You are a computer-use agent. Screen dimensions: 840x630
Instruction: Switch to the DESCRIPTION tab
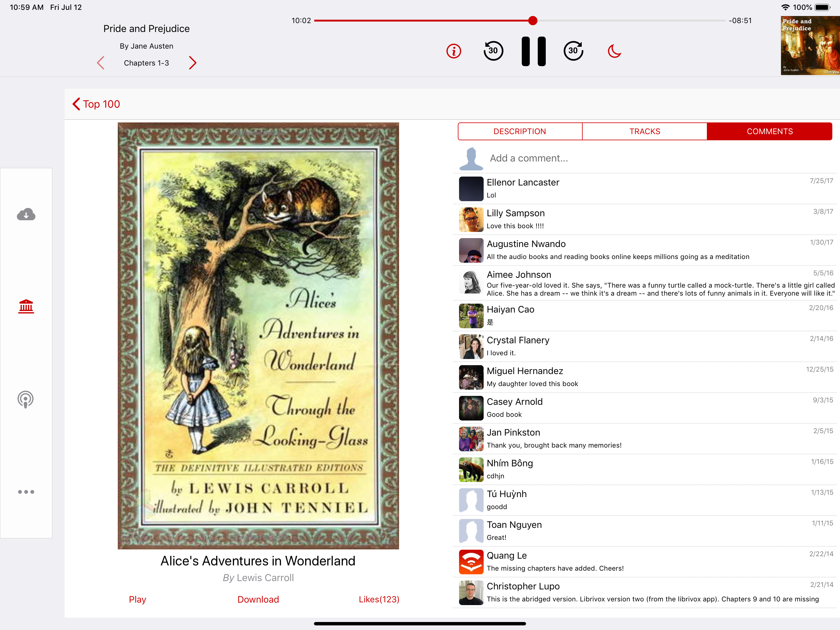coord(520,131)
